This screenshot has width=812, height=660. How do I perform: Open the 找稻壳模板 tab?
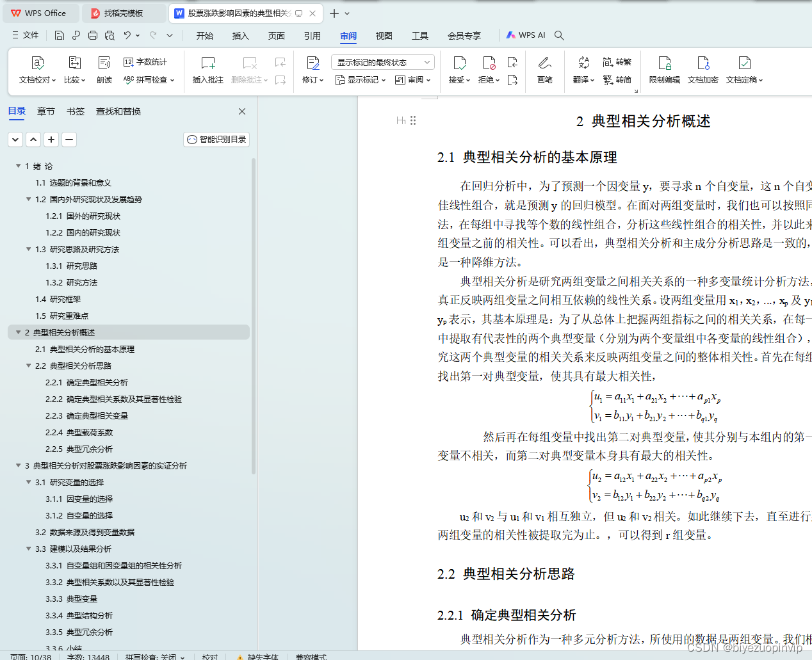pos(124,13)
